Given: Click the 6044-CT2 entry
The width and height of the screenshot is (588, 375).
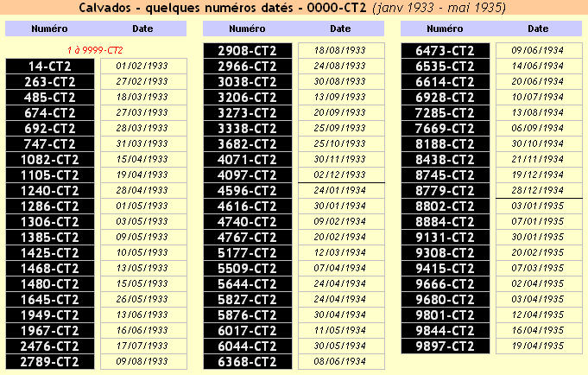Looking at the screenshot, I should click(248, 346).
